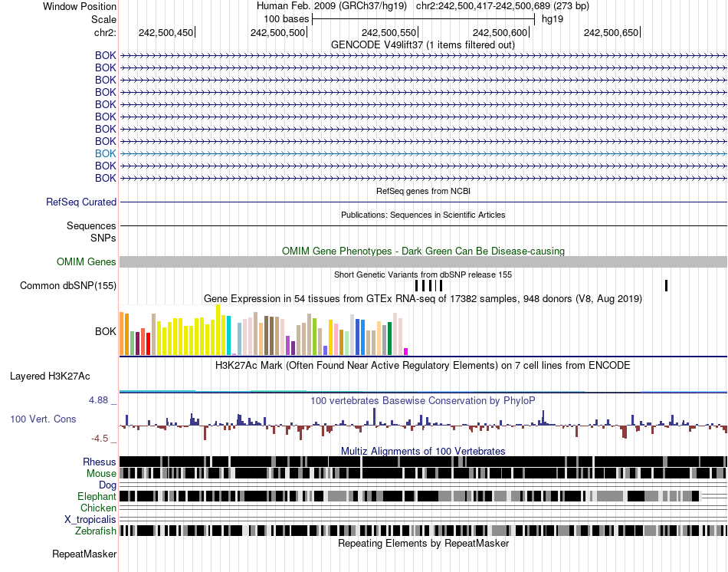Click the Rhesus alignment label
The height and width of the screenshot is (572, 728).
point(100,462)
